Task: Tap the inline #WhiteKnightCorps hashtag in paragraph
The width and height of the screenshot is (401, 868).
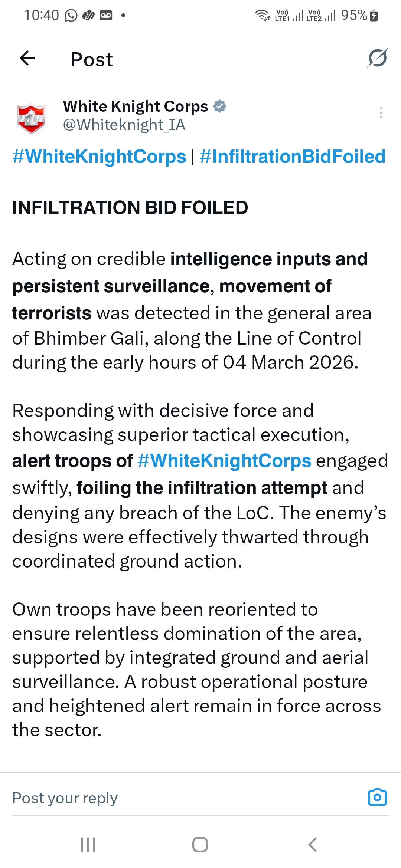Action: click(224, 461)
